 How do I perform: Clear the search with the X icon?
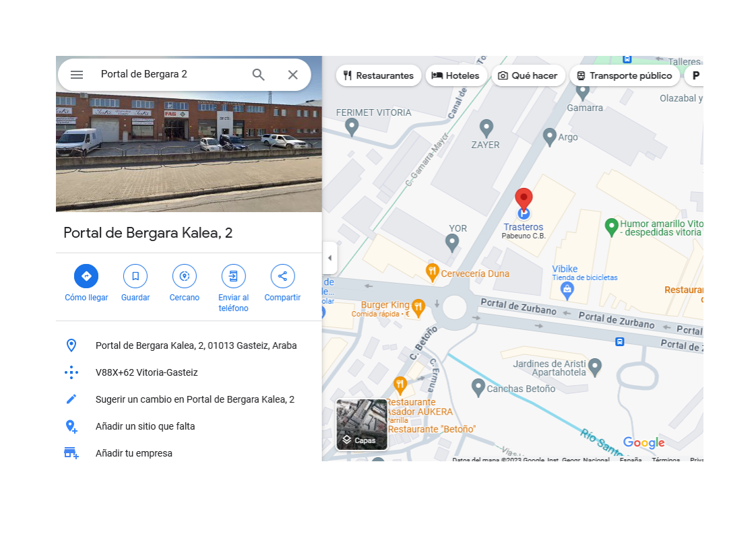[292, 75]
